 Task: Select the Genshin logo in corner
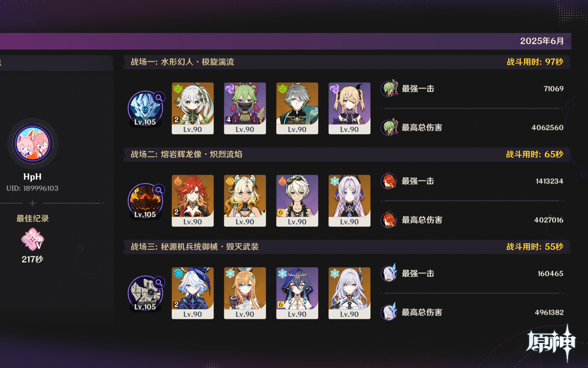point(551,343)
